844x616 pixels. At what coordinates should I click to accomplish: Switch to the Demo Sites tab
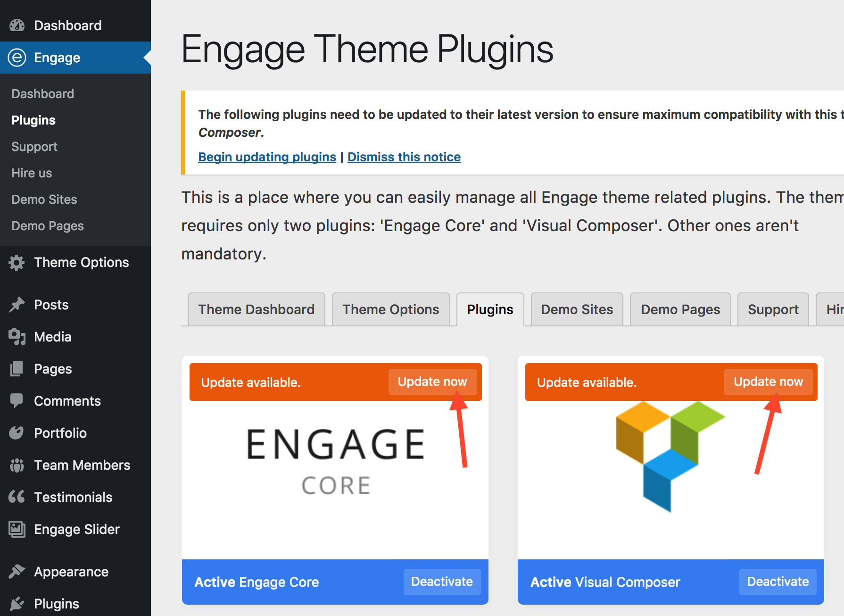(577, 309)
